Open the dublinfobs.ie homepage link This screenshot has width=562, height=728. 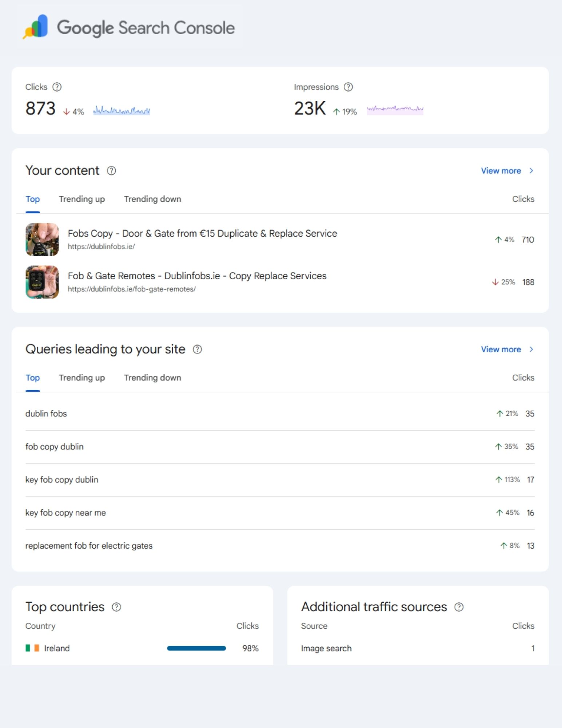tap(101, 246)
